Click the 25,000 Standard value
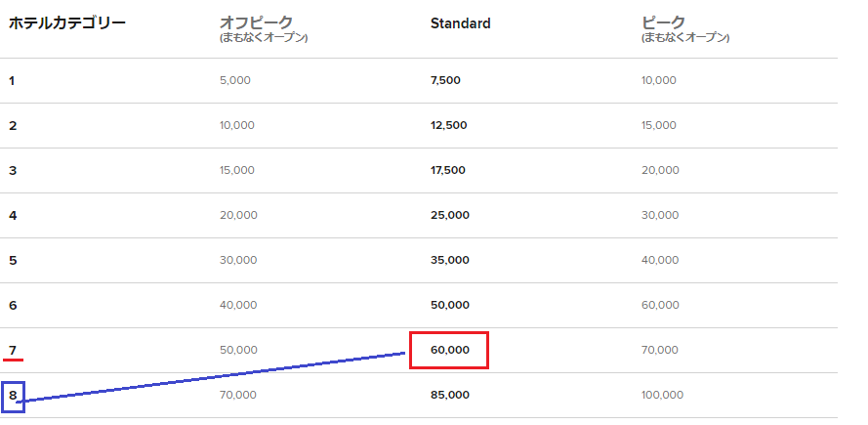The width and height of the screenshot is (868, 425). [450, 216]
